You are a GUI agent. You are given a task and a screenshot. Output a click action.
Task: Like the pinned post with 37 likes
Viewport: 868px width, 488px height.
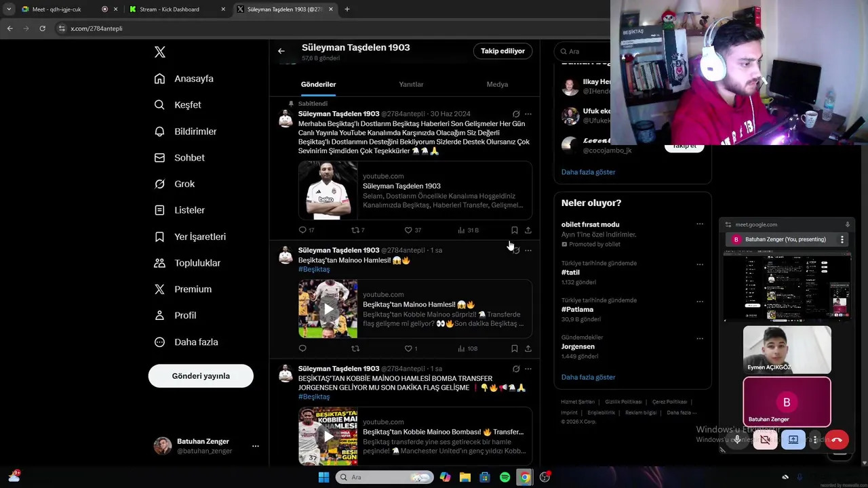pyautogui.click(x=412, y=230)
